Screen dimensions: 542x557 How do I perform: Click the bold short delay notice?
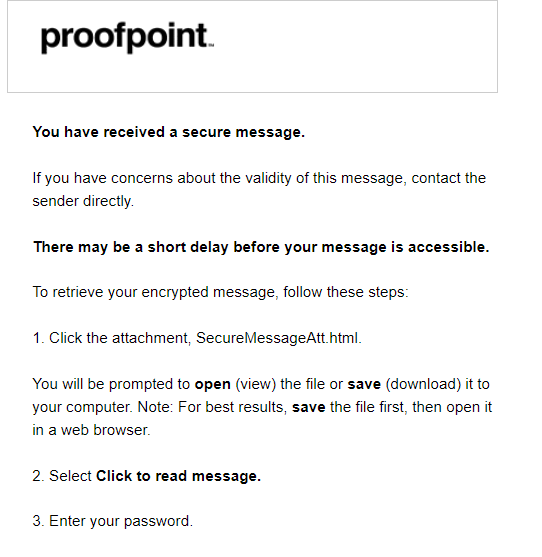point(261,247)
